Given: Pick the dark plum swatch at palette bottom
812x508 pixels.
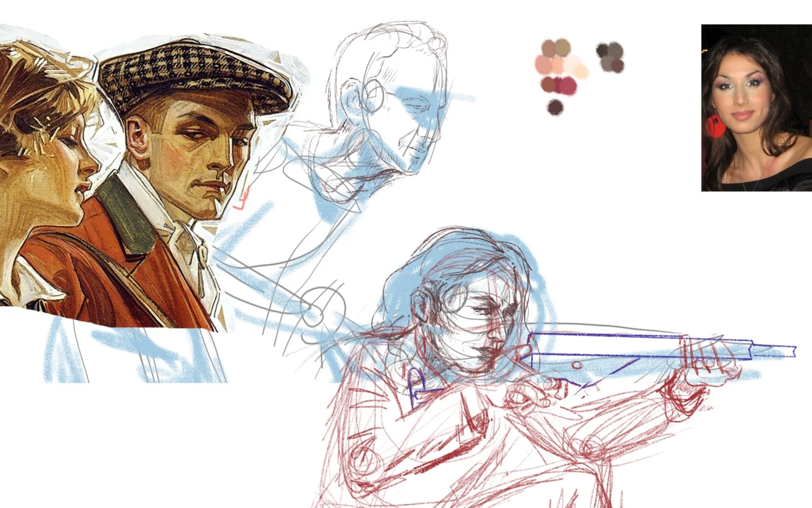Looking at the screenshot, I should coord(555,107).
